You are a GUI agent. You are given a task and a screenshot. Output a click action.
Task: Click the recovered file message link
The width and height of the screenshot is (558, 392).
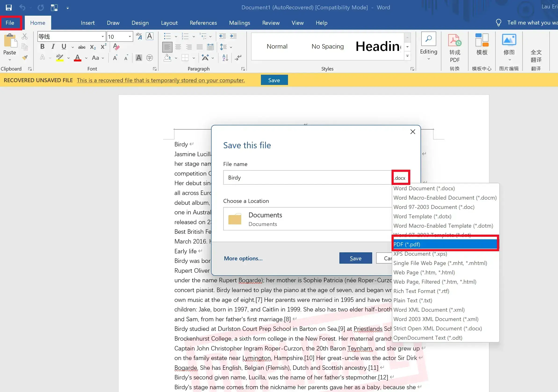161,80
